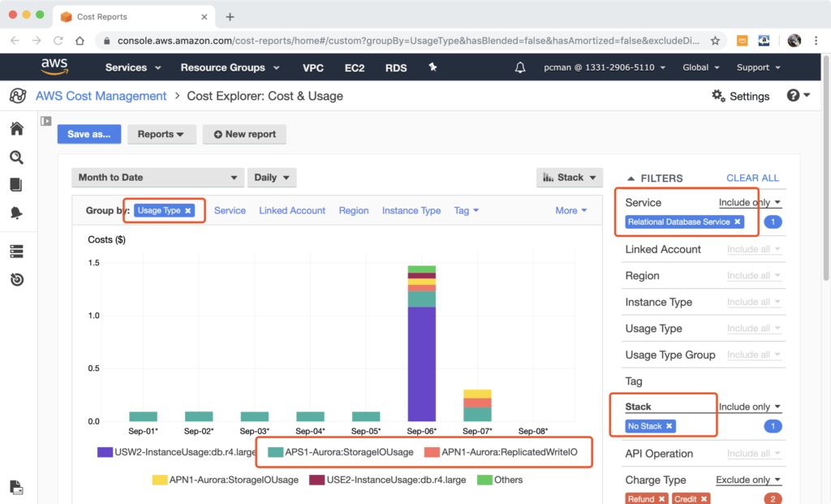Screen dimensions: 831x504
Task: Open the Month to Date range dropdown
Action: [x=158, y=178]
